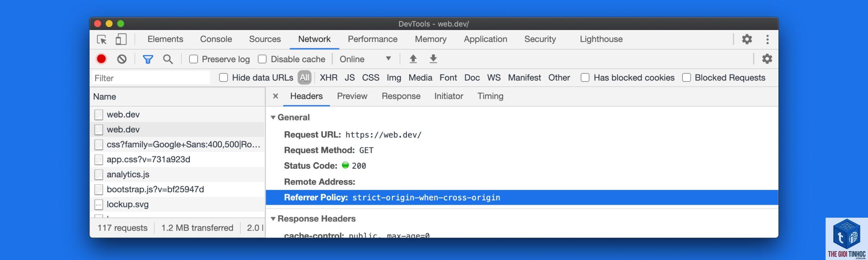Open DevTools settings gear in main tab bar
The height and width of the screenshot is (260, 868).
[747, 39]
